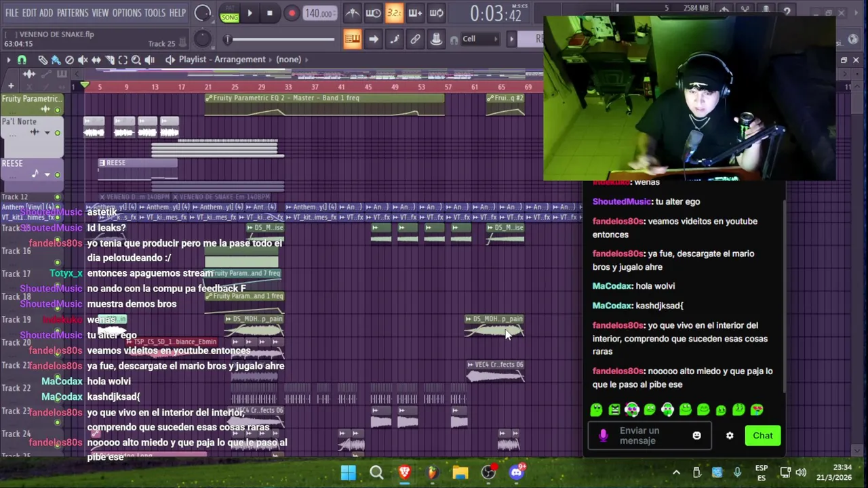Open the TOOLS menu
Screen dimensions: 868x488
click(x=155, y=13)
